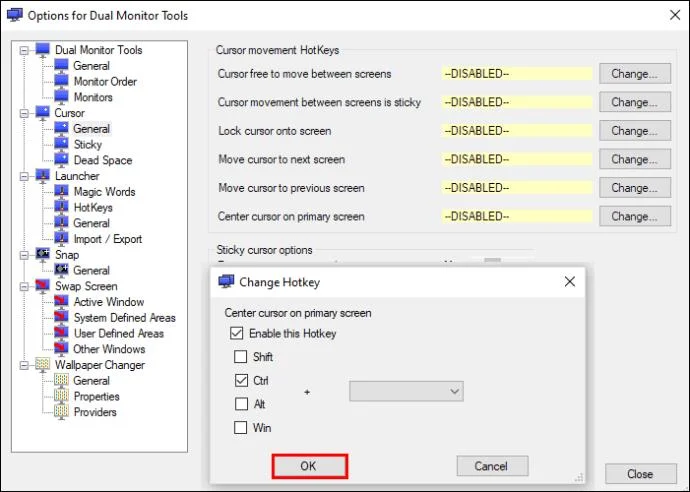
Task: Click the Change Hotkey dialog title icon
Action: tap(226, 282)
